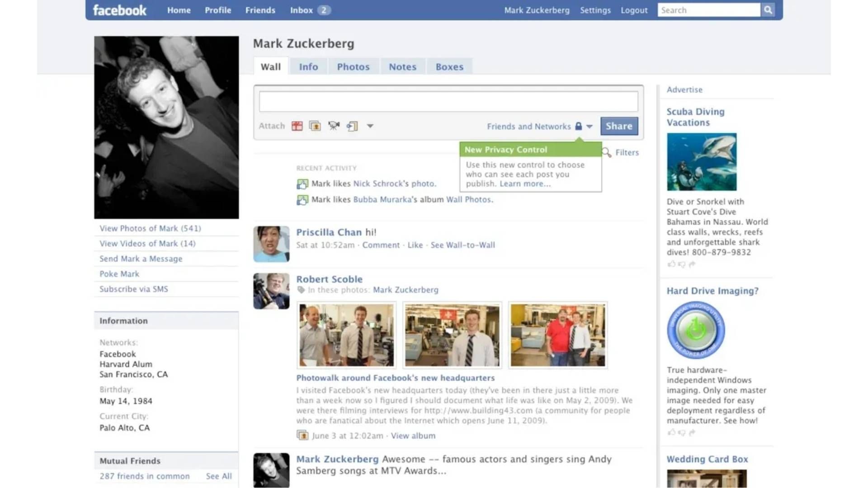Screen dimensions: 868x488
Task: Open Friends and Networks privacy dropdown arrow
Action: tap(590, 127)
